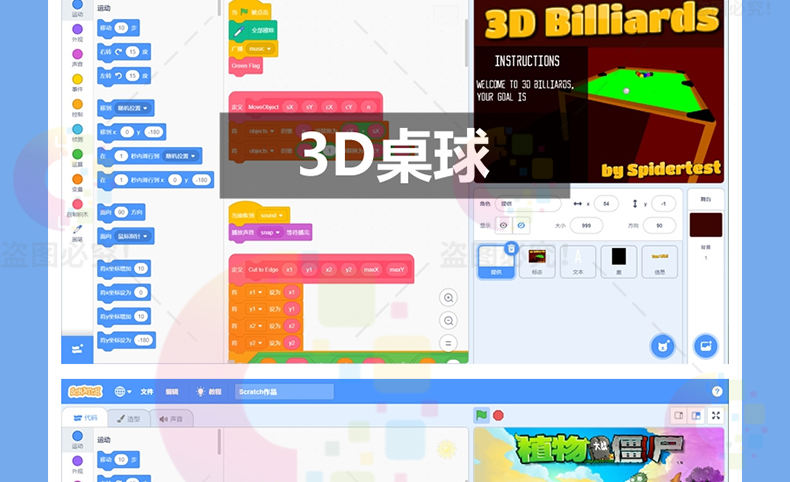Viewport: 790px width, 482px height.
Task: Click the direction field showing 90
Action: pyautogui.click(x=659, y=226)
